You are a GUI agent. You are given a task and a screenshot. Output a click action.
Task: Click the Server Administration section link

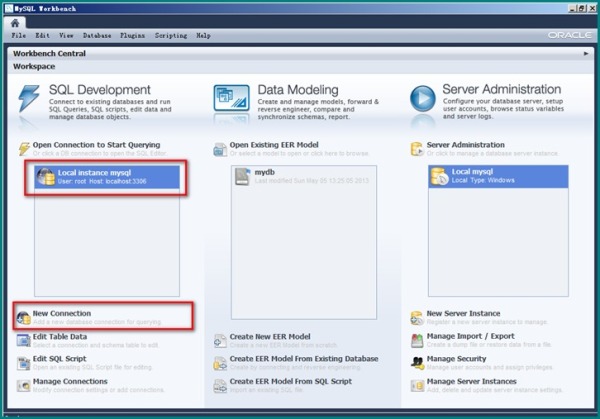(x=466, y=145)
